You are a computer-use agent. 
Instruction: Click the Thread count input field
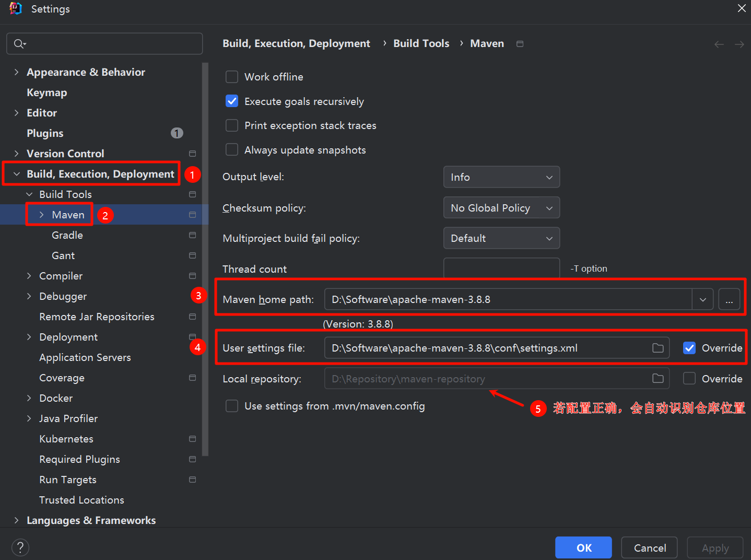point(501,268)
